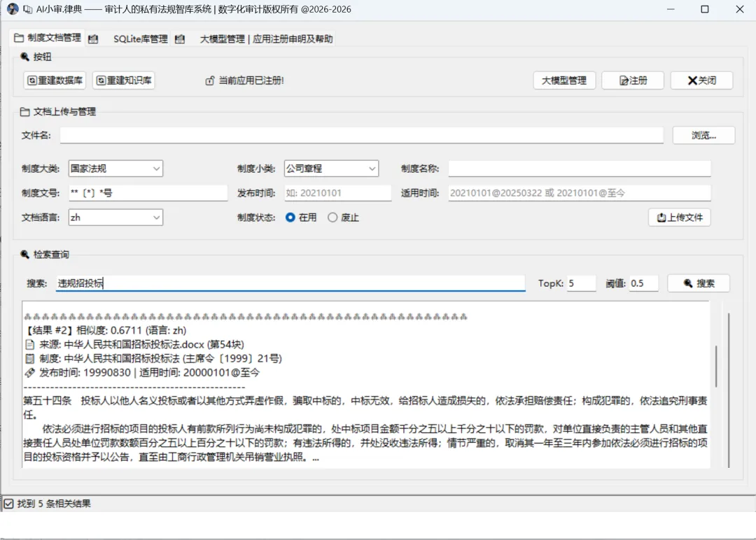Open the SQLite库管理 tab

click(x=140, y=39)
